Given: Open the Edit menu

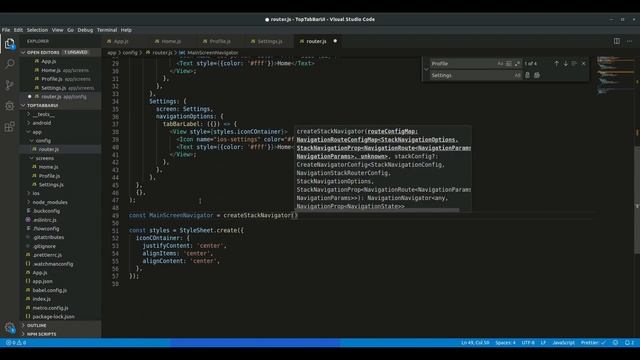Looking at the screenshot, I should pos(18,30).
